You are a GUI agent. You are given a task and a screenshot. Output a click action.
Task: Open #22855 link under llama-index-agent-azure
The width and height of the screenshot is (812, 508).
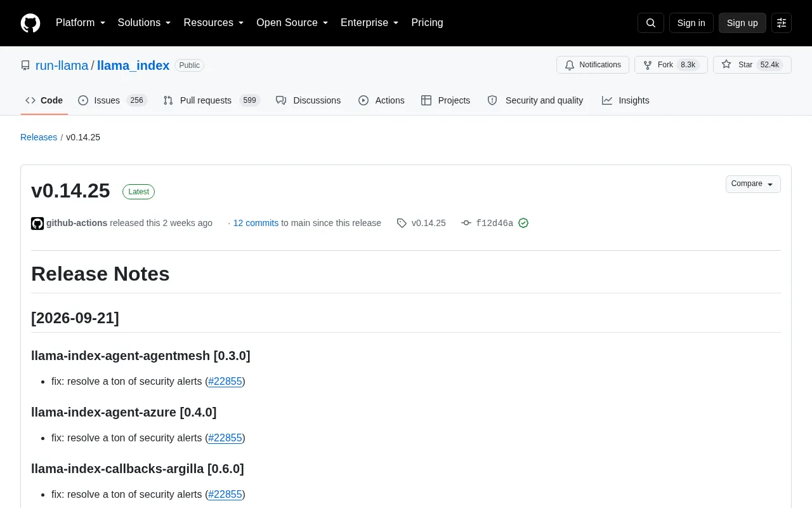click(x=225, y=438)
